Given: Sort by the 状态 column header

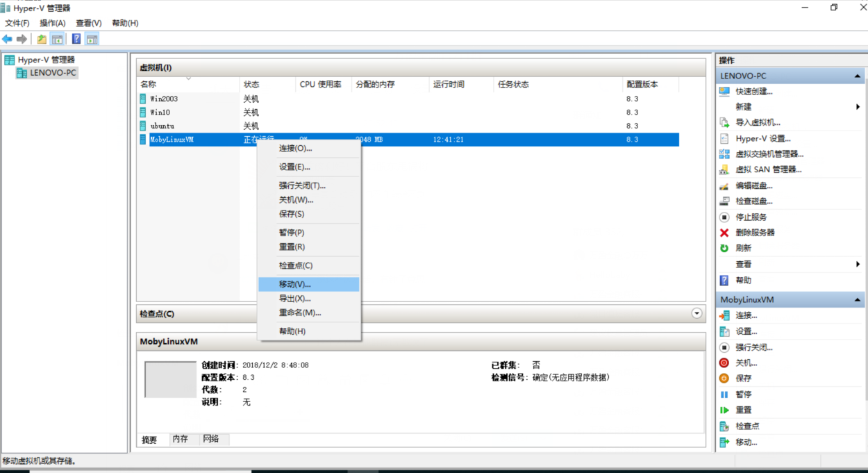Looking at the screenshot, I should tap(267, 84).
